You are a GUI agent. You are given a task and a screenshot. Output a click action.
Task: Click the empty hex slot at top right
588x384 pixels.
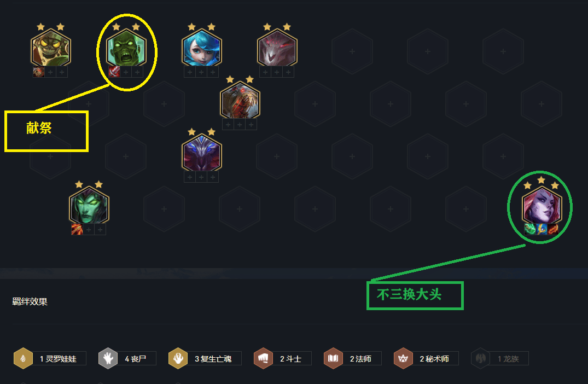click(503, 51)
